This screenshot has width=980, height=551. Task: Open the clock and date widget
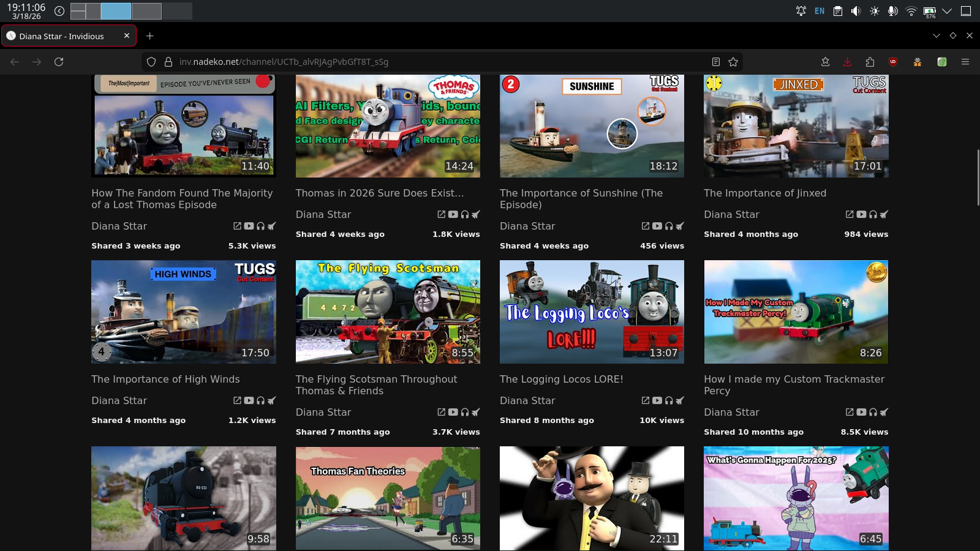[x=26, y=11]
